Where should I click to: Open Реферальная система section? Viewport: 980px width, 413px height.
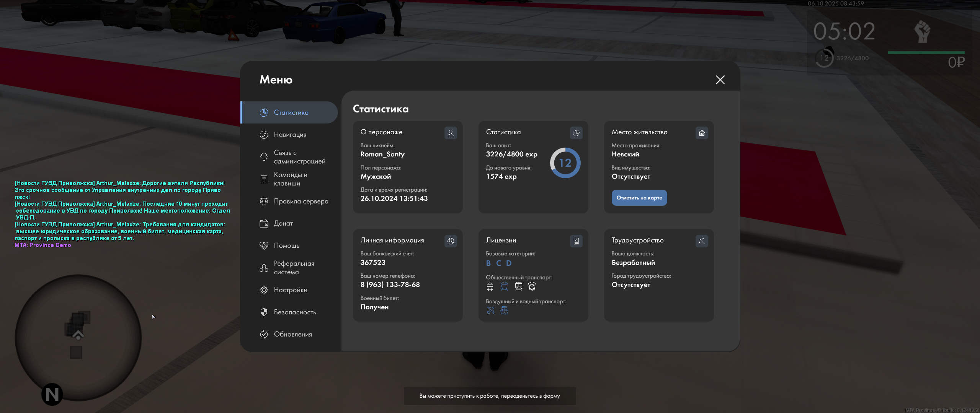point(294,268)
